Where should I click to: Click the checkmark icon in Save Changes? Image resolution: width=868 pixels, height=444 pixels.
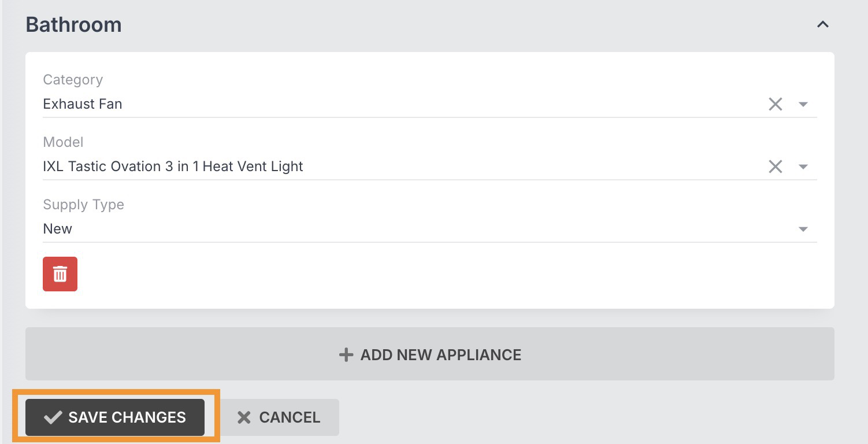click(x=53, y=417)
